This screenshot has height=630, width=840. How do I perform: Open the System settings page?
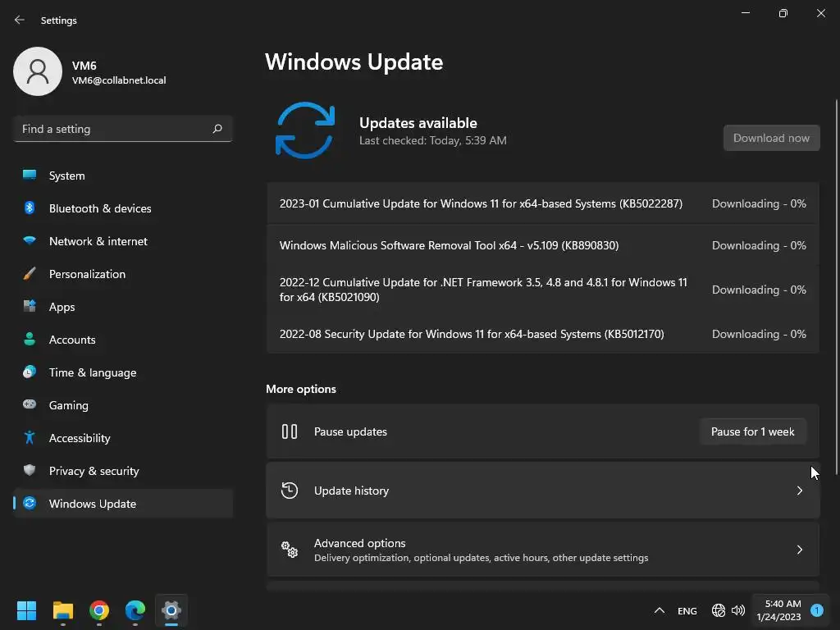coord(123,176)
